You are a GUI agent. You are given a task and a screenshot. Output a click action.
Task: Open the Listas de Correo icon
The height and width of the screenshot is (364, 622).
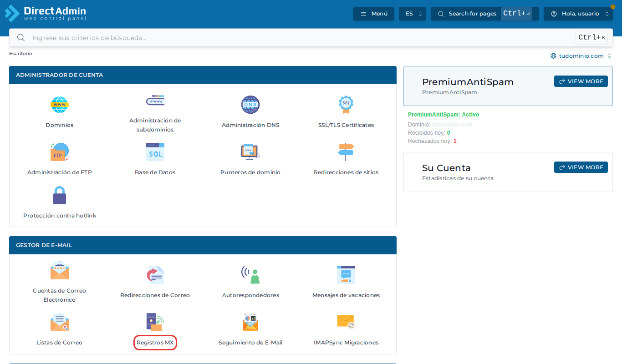[x=59, y=322]
